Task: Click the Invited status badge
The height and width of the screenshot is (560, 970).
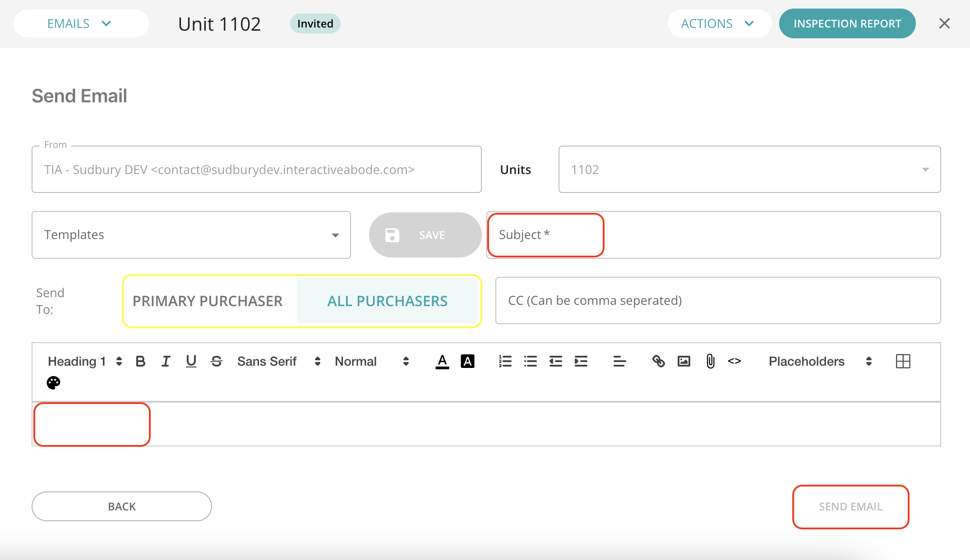Action: coord(315,23)
